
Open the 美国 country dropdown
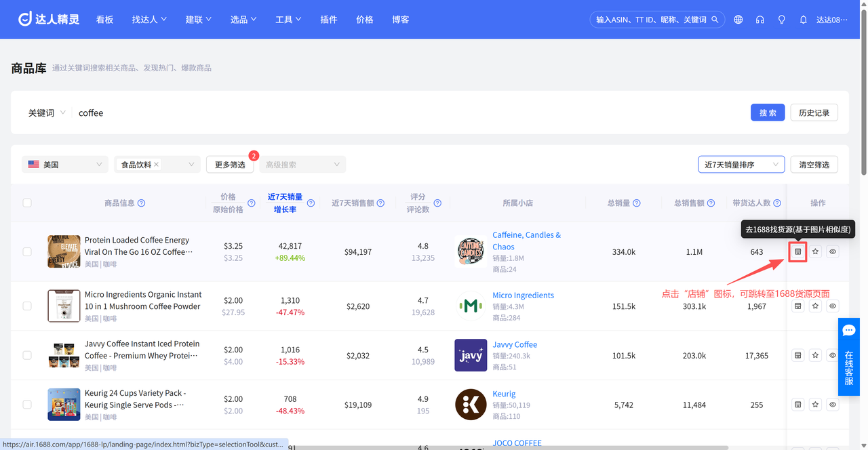[x=65, y=165]
